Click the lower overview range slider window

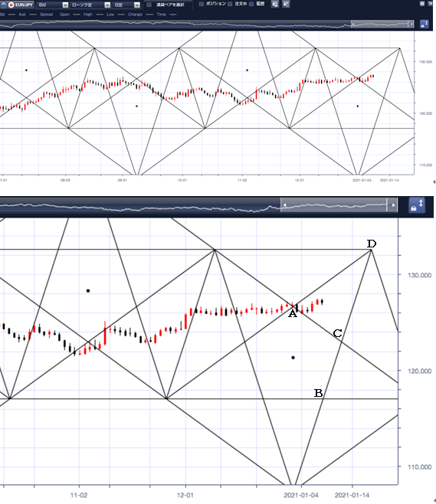(x=339, y=205)
